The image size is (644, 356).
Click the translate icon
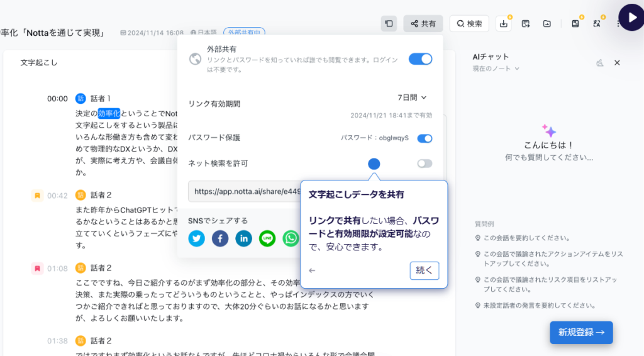pyautogui.click(x=597, y=23)
